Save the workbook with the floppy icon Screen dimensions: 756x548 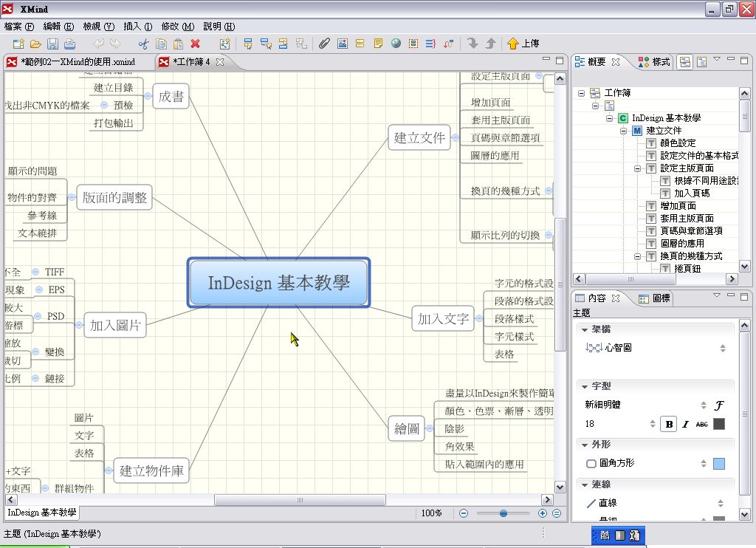point(52,44)
